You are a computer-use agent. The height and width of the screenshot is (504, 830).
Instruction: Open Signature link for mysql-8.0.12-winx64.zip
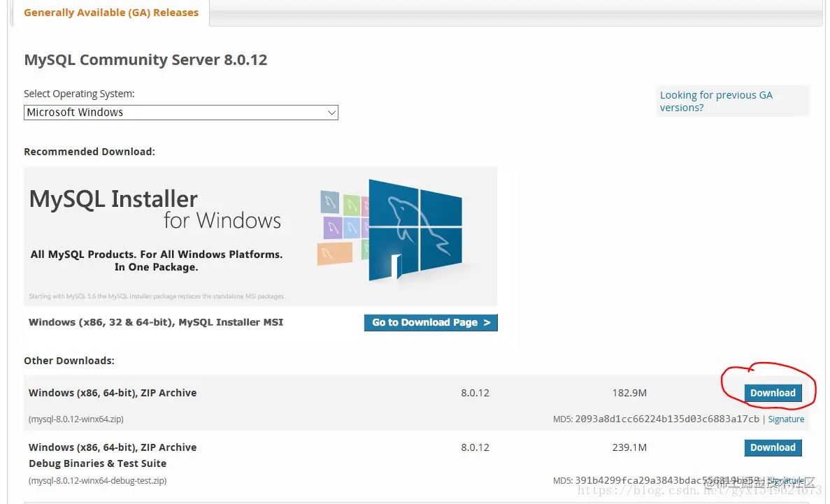point(786,419)
